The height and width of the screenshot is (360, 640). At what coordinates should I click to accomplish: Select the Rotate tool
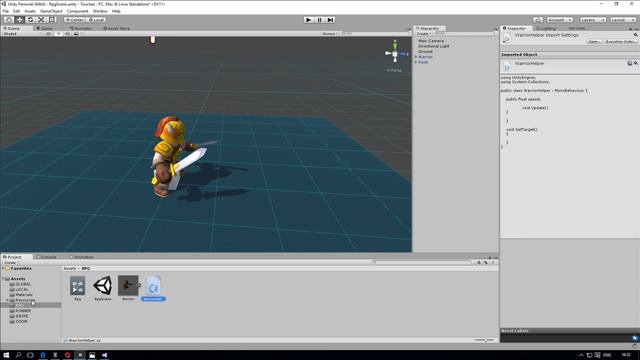[x=30, y=20]
